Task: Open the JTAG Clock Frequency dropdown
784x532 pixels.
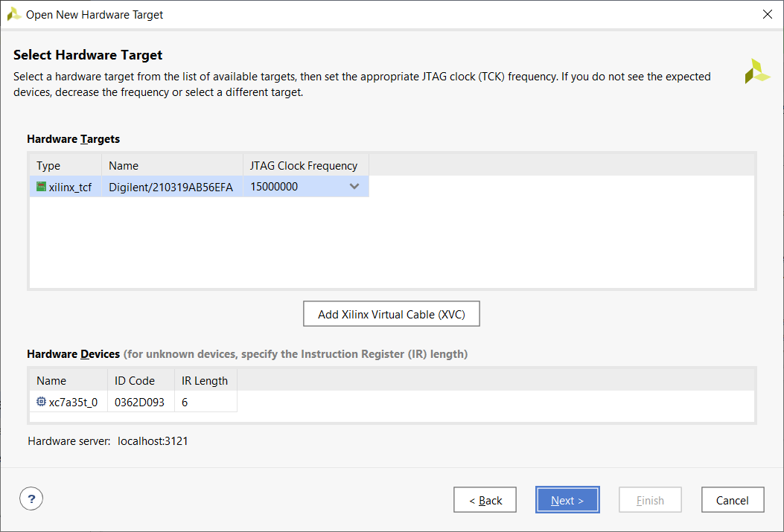Action: 354,186
